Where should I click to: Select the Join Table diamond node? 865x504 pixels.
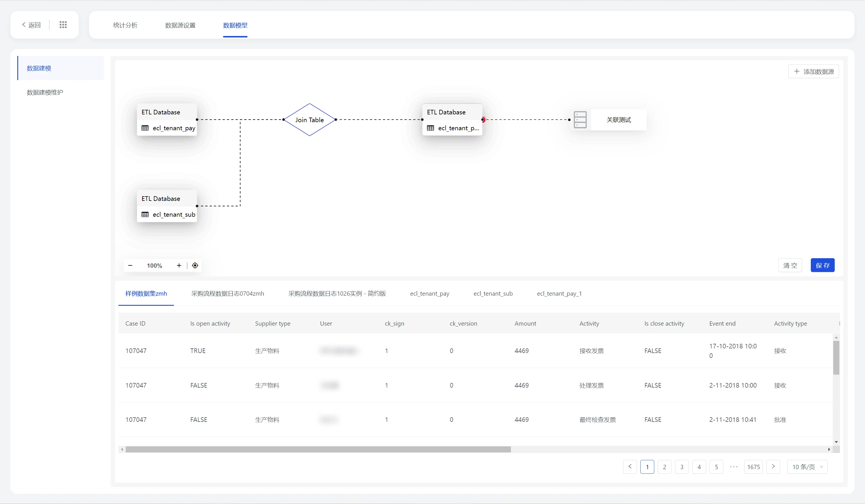[309, 120]
